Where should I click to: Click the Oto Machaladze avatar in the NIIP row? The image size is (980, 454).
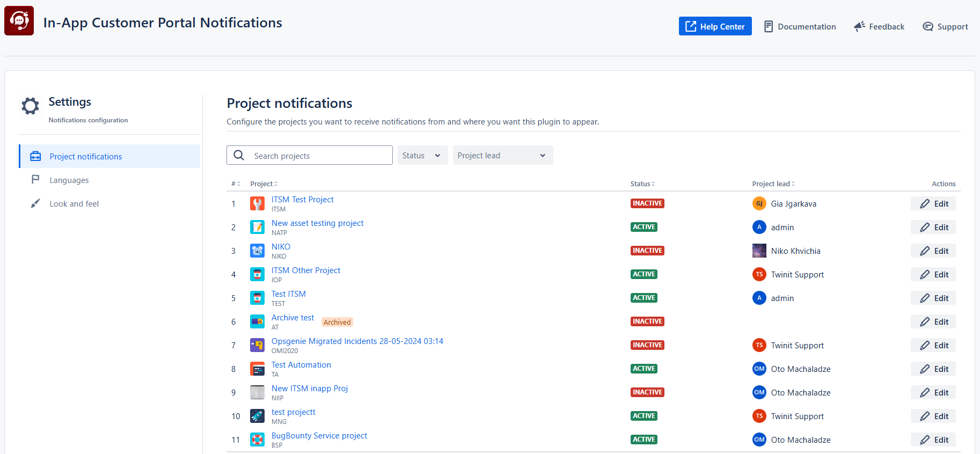coord(759,392)
